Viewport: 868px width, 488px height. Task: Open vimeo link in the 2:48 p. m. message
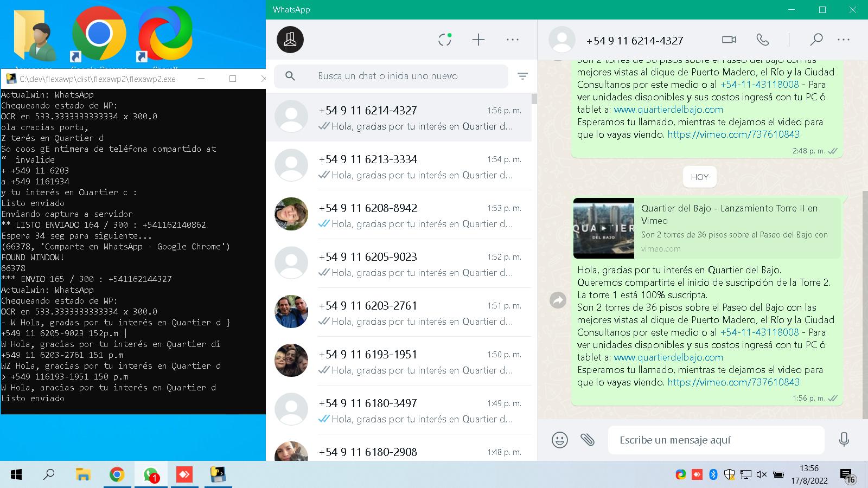point(733,134)
